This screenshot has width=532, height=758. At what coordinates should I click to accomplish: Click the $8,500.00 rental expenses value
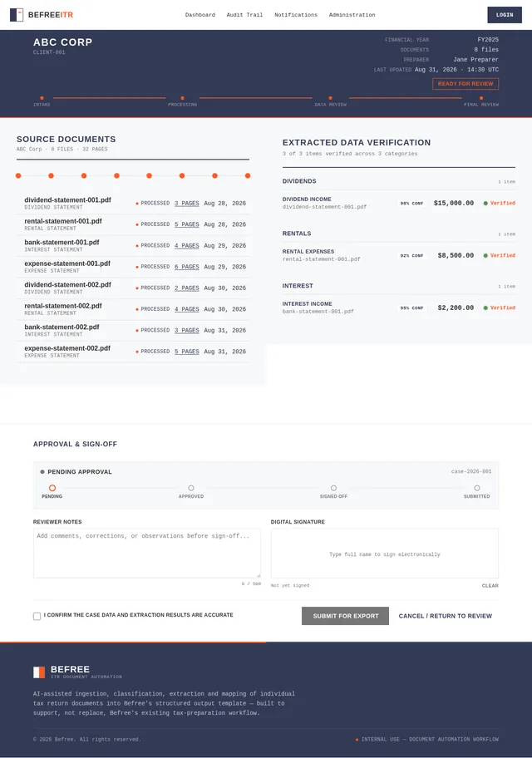tap(456, 256)
